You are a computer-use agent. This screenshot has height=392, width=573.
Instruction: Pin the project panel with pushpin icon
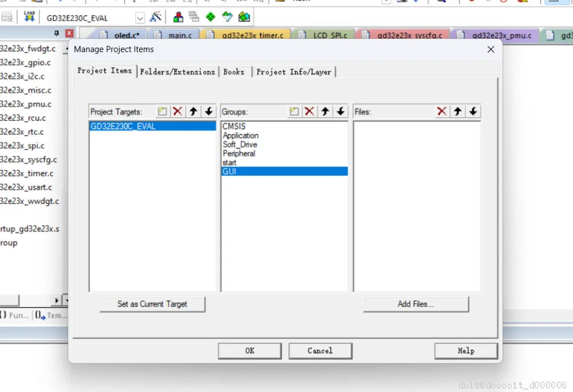click(56, 33)
